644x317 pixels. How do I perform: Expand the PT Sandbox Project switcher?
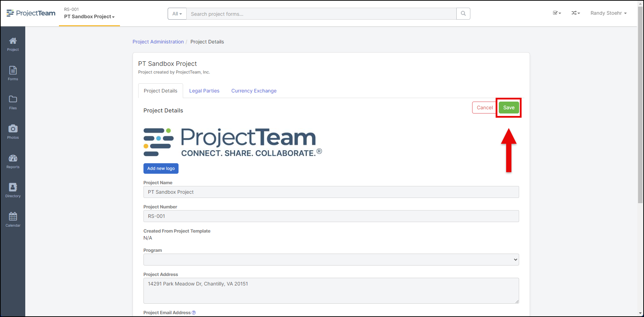tap(89, 16)
